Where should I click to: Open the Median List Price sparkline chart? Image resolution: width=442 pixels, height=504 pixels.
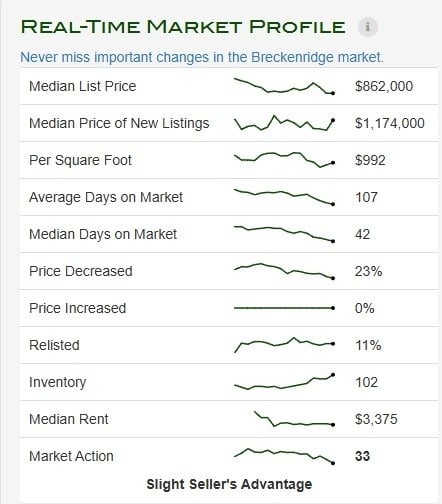(284, 86)
